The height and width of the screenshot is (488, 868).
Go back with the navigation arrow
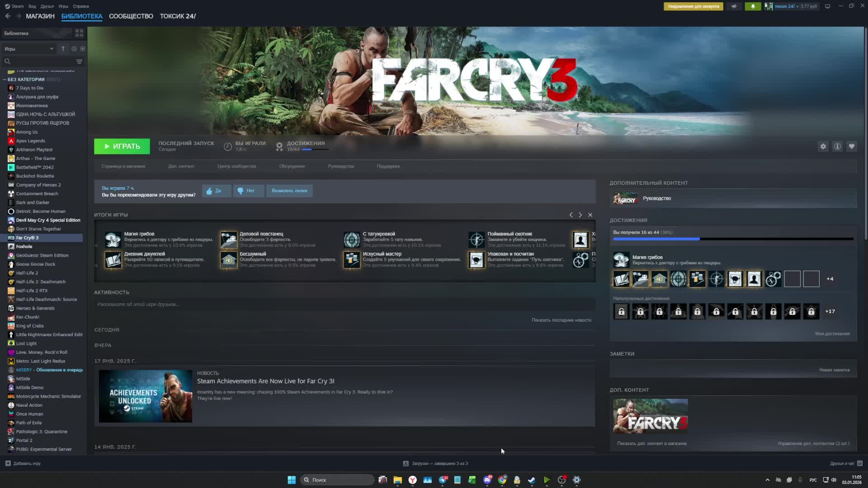pyautogui.click(x=8, y=16)
